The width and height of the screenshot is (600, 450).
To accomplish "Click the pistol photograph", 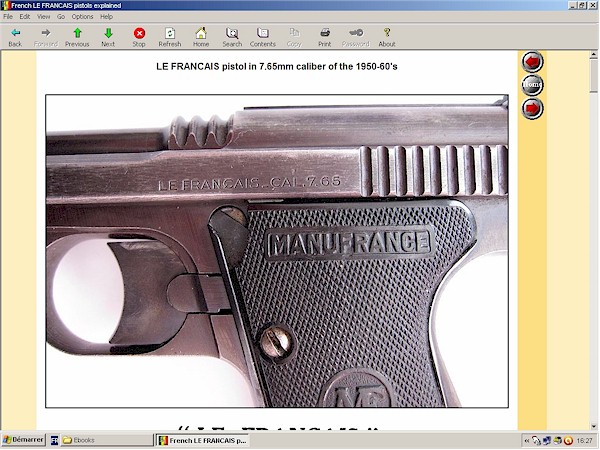I will pos(277,251).
